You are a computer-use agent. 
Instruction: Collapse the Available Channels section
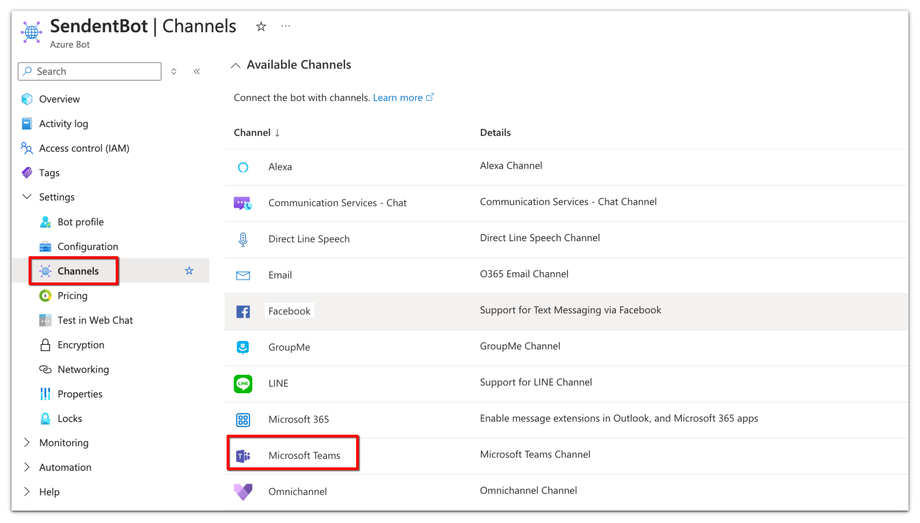(x=236, y=66)
